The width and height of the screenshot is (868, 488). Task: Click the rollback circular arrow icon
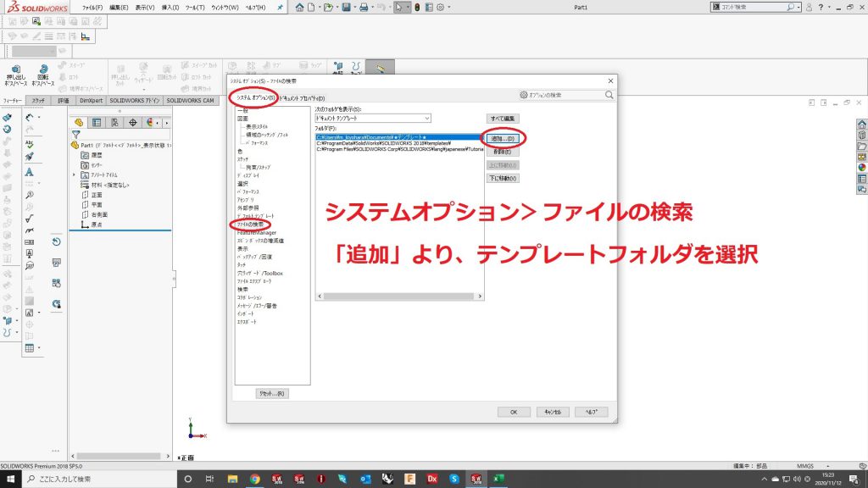coord(57,241)
